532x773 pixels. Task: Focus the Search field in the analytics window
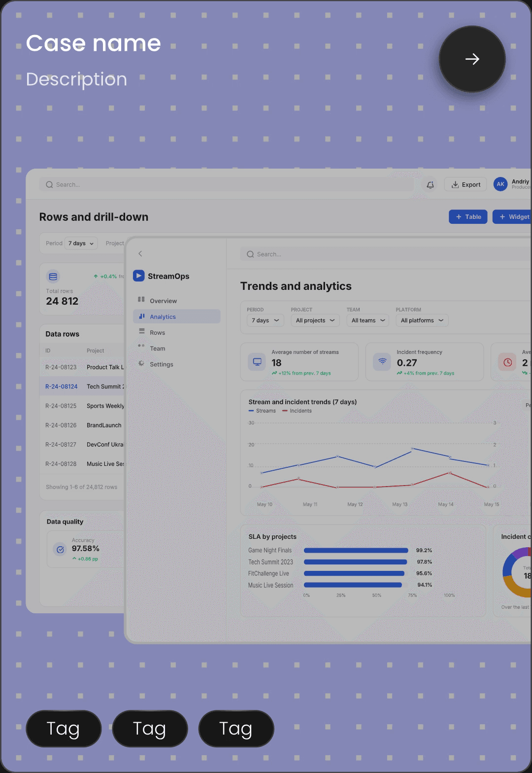[386, 254]
